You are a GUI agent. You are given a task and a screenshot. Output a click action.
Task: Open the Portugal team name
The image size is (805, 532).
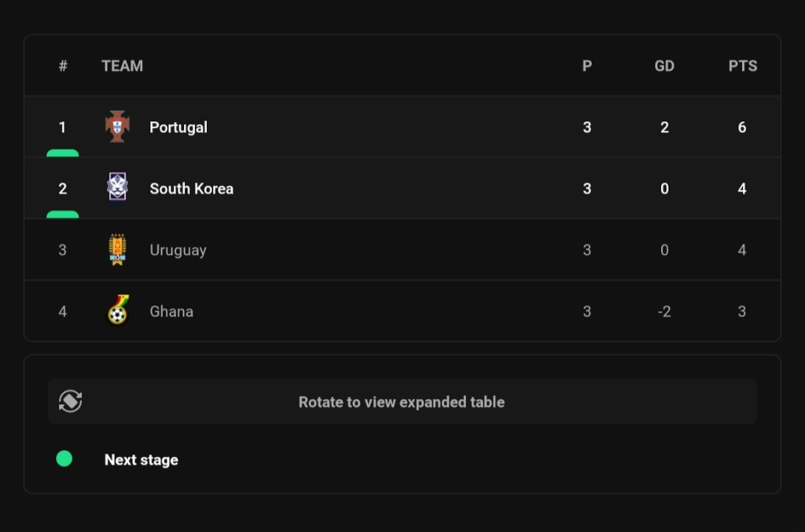tap(178, 127)
